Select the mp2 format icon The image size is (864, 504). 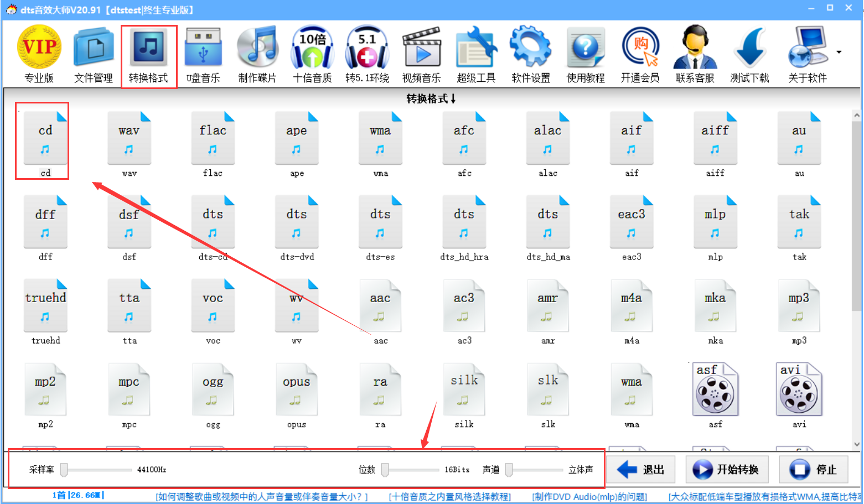click(45, 395)
